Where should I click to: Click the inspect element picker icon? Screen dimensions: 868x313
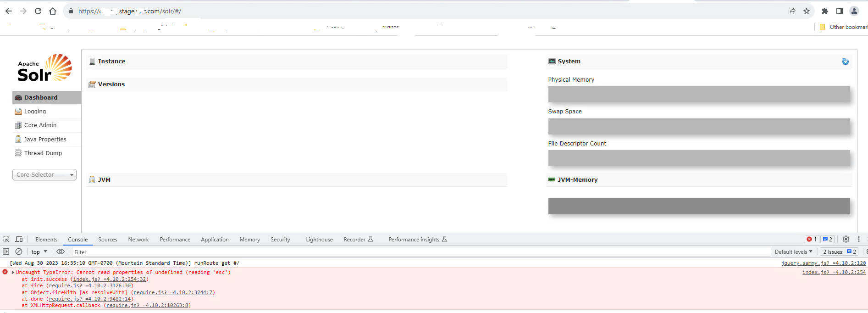tap(6, 239)
